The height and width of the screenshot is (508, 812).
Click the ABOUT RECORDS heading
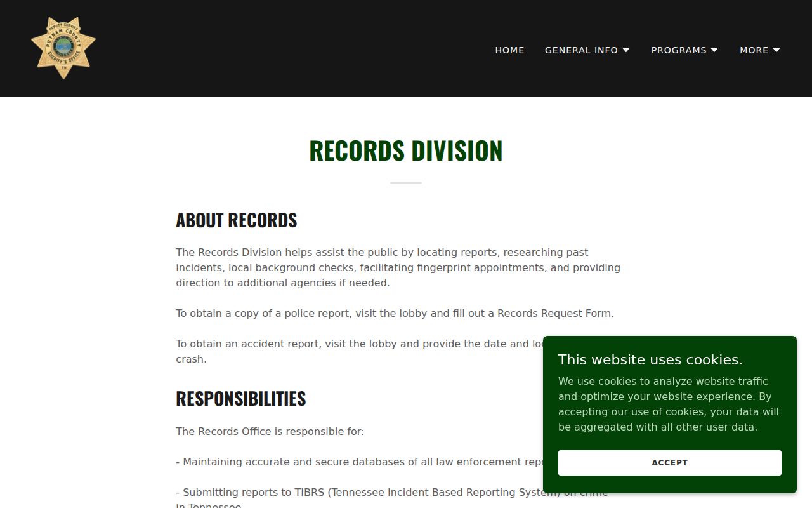coord(236,220)
